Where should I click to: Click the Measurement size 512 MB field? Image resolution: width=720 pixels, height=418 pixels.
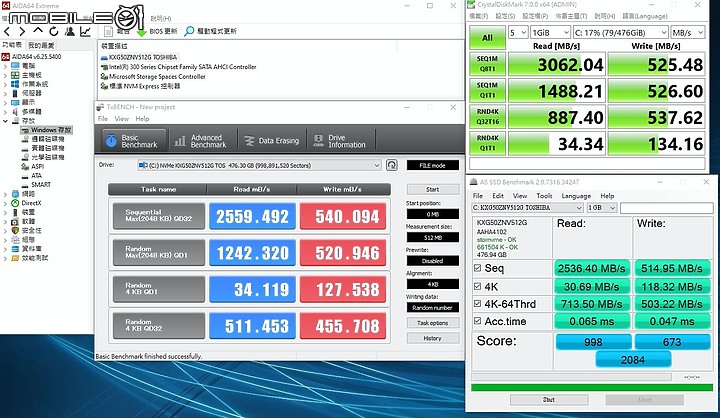pyautogui.click(x=433, y=237)
